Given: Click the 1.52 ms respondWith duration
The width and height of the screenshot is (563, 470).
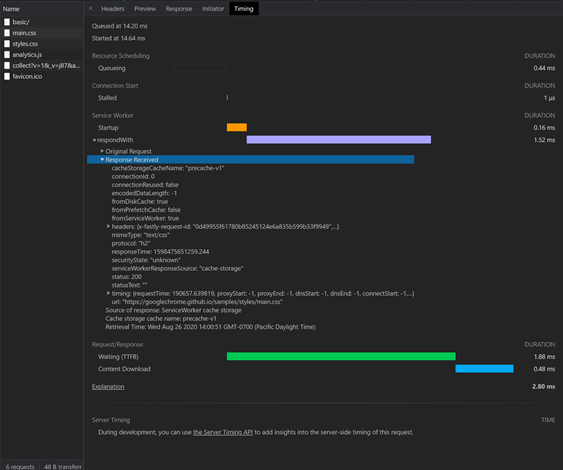Looking at the screenshot, I should click(544, 140).
